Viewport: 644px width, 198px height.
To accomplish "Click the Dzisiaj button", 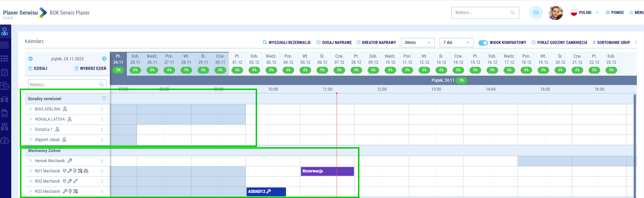I will pos(38,68).
